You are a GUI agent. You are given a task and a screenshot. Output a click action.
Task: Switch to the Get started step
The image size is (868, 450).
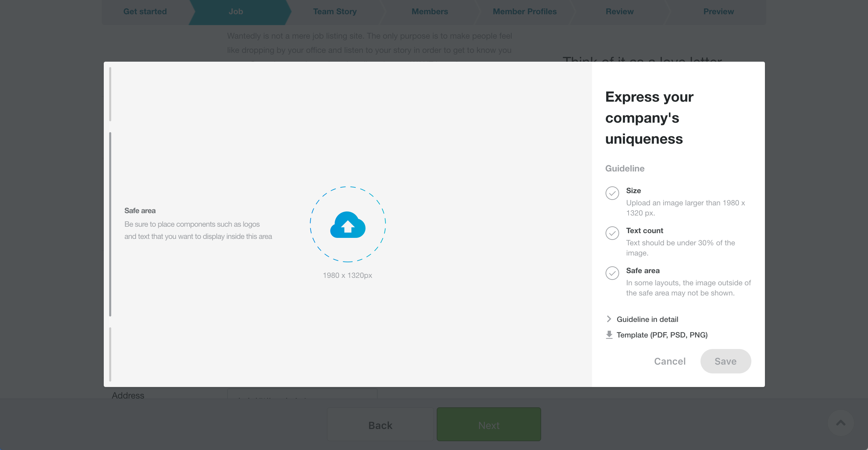[x=145, y=11]
